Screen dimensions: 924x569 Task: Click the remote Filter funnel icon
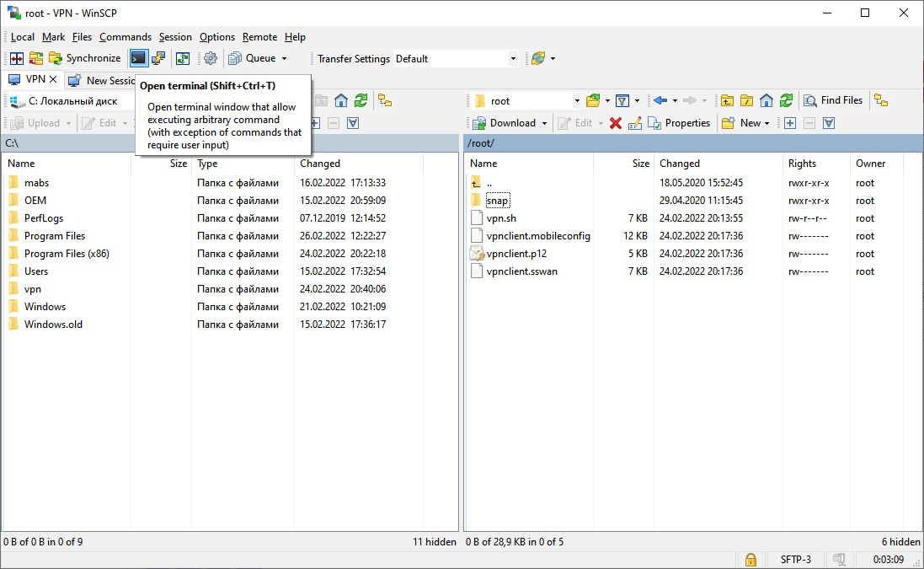click(622, 101)
